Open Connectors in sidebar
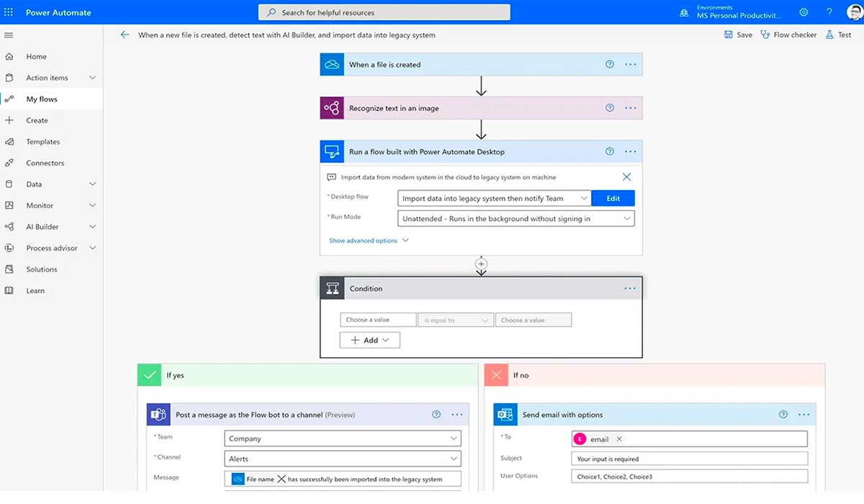This screenshot has width=864, height=504. [51, 163]
